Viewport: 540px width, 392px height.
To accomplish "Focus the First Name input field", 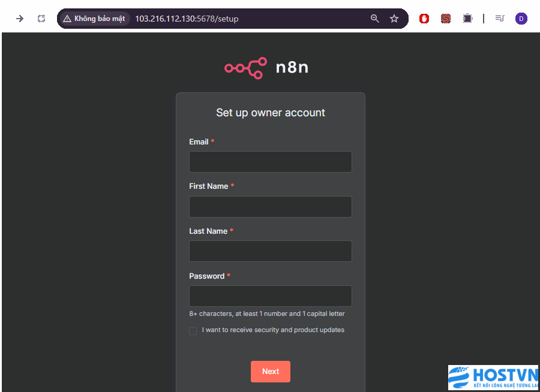I will coord(271,207).
